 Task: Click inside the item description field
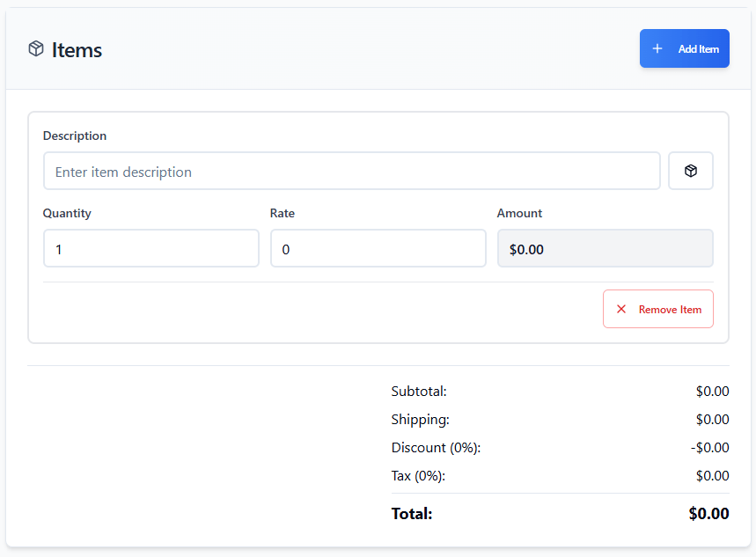[351, 170]
